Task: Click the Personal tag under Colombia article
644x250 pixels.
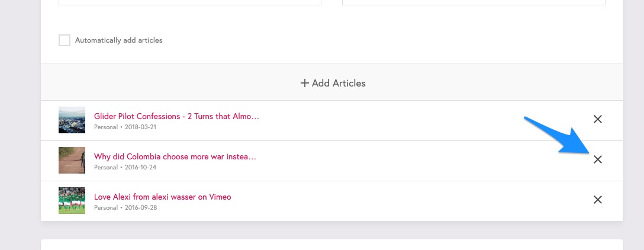Action: click(106, 167)
